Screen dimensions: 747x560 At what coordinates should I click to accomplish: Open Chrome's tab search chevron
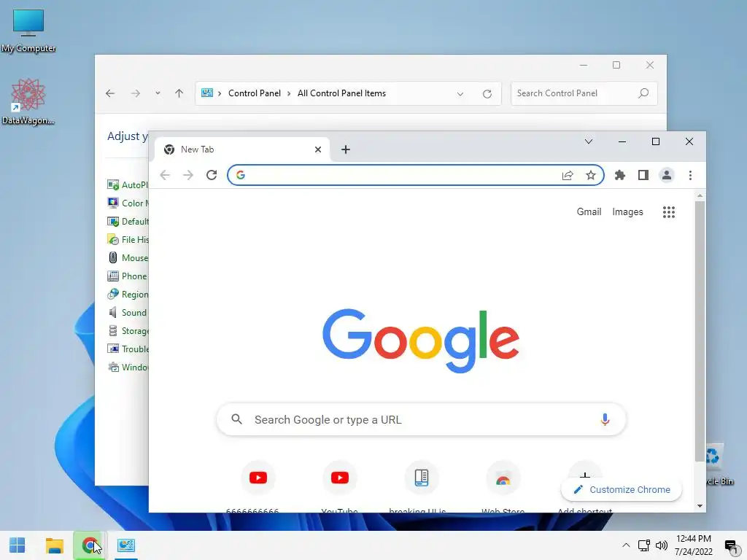[589, 141]
